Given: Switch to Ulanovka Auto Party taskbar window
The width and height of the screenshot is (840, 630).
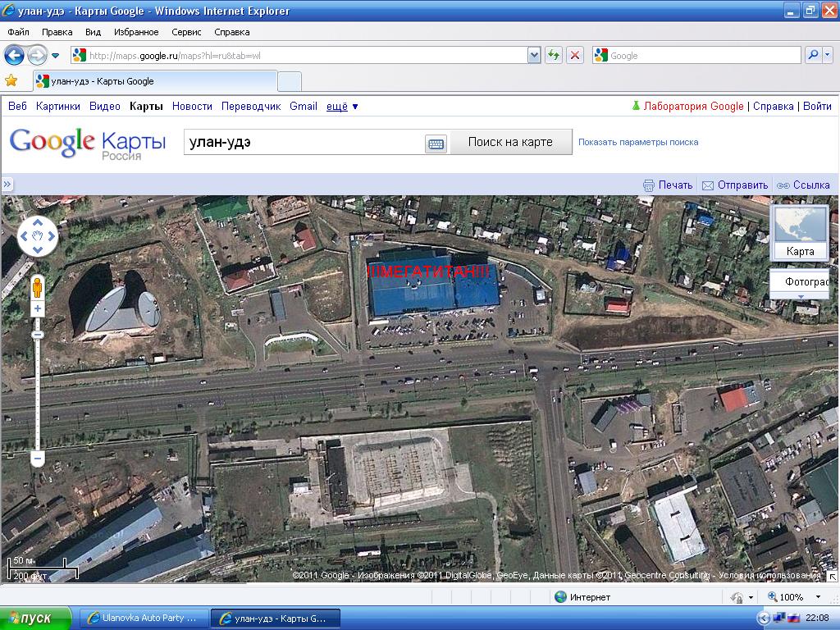Looking at the screenshot, I should tap(143, 618).
